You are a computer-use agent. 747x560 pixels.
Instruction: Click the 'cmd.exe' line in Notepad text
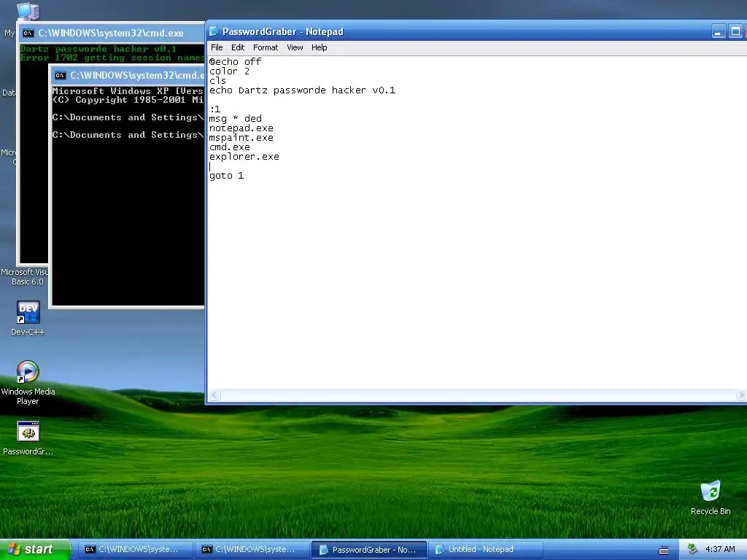click(230, 147)
